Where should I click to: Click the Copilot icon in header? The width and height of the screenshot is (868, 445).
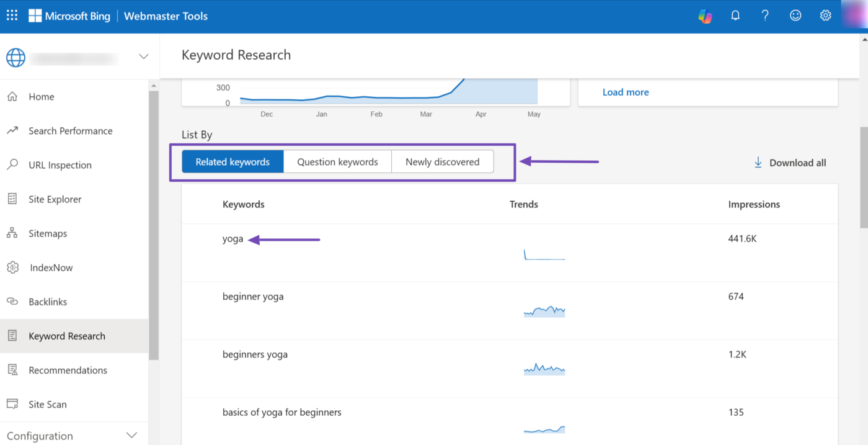coord(705,16)
